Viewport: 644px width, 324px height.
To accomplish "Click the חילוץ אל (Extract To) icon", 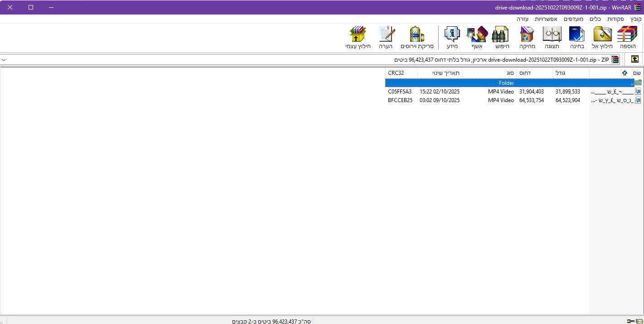I will click(x=602, y=37).
